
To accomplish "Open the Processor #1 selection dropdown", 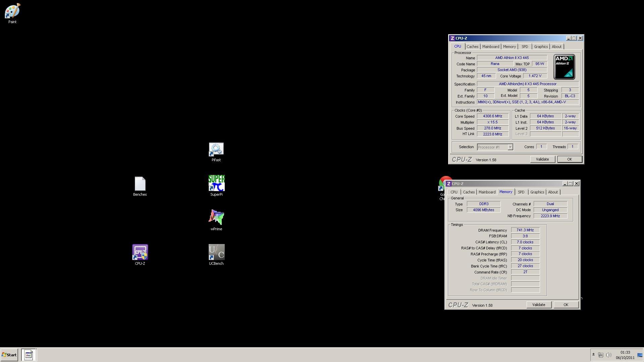I will [x=495, y=147].
